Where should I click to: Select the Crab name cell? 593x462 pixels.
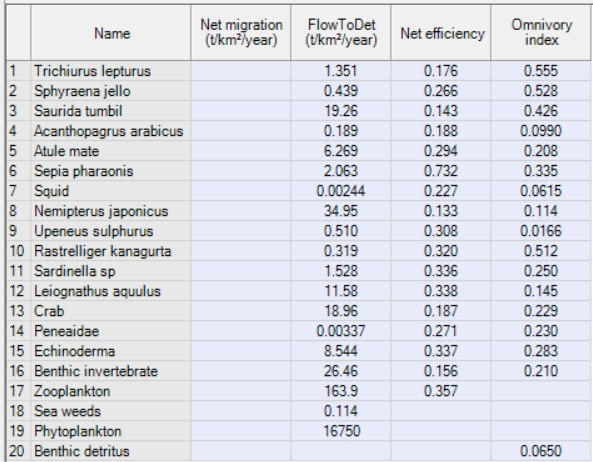111,312
